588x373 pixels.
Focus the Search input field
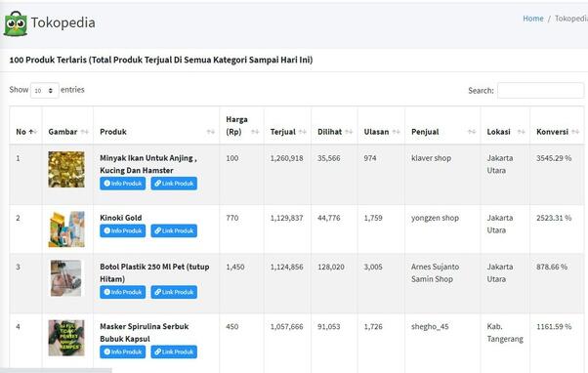(x=540, y=91)
